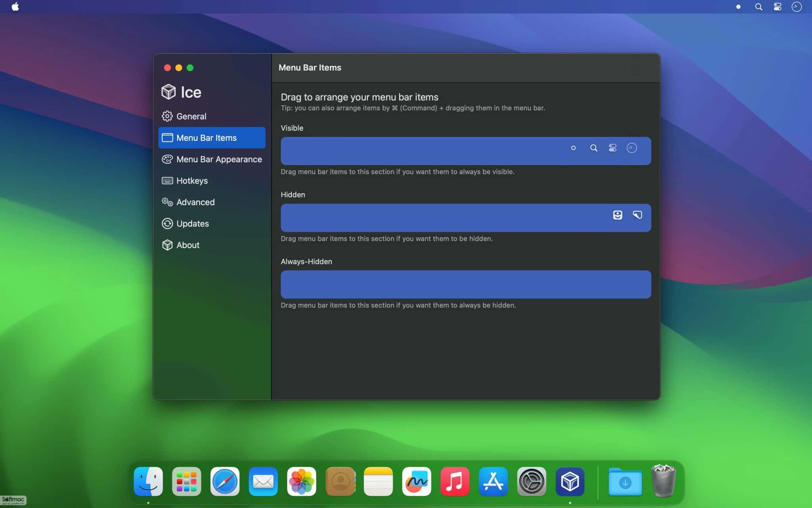Open Contacts from the Dock
This screenshot has width=812, height=508.
340,481
